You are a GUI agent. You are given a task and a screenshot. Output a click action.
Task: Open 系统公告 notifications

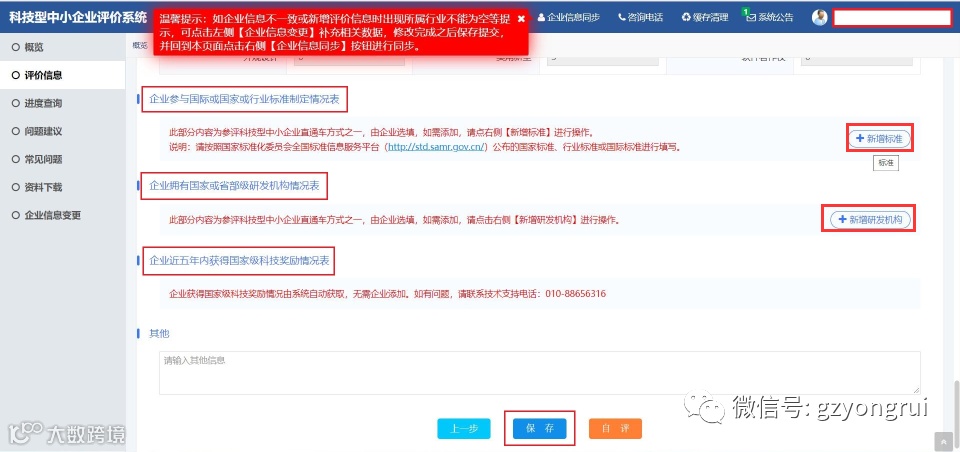[x=770, y=18]
